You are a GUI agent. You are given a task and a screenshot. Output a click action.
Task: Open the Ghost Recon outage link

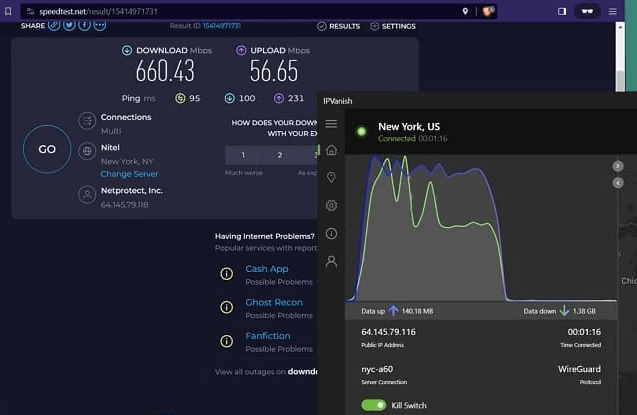[274, 303]
